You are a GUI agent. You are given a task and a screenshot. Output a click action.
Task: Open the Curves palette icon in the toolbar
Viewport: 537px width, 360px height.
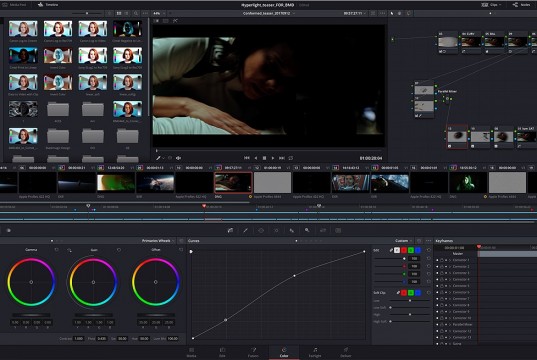(230, 231)
